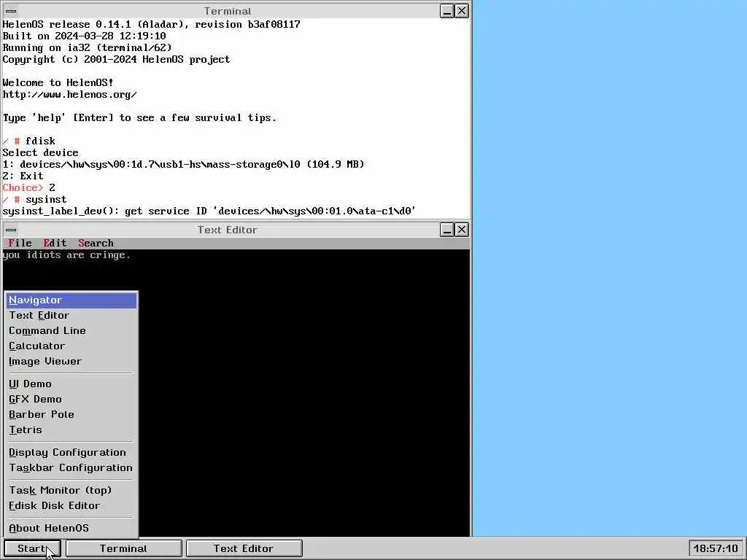Click the HelenOS release 0.14.1 line
The height and width of the screenshot is (560, 747).
point(152,24)
